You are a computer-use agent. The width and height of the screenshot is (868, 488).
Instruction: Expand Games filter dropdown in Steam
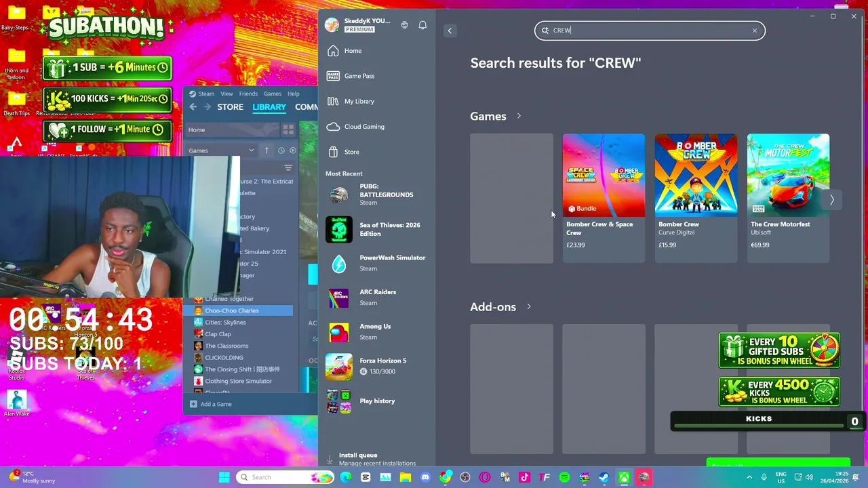[x=221, y=150]
